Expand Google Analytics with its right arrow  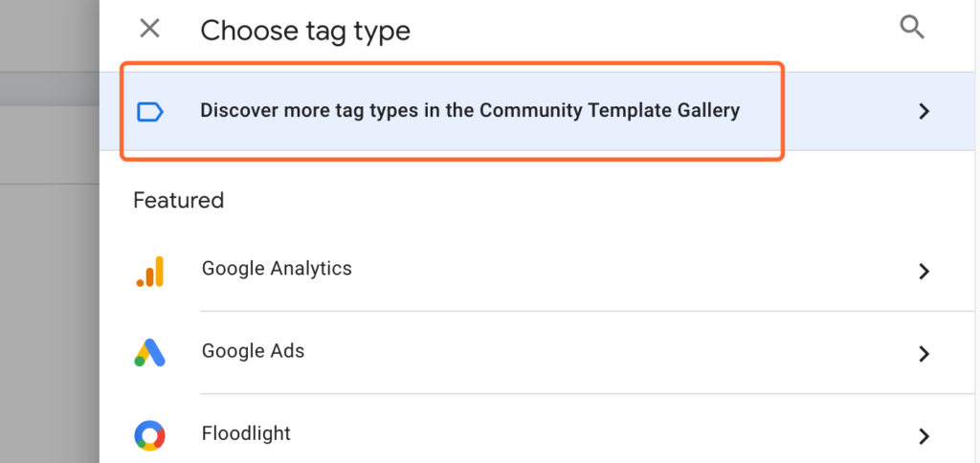[x=924, y=271]
